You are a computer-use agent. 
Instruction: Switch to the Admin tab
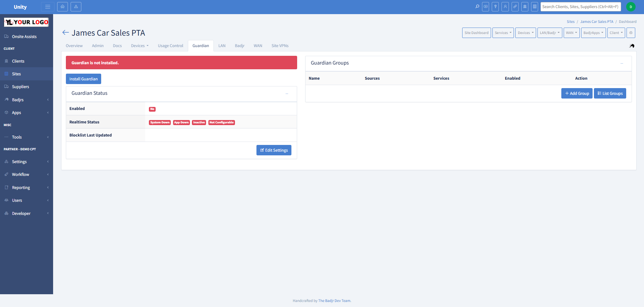tap(98, 46)
